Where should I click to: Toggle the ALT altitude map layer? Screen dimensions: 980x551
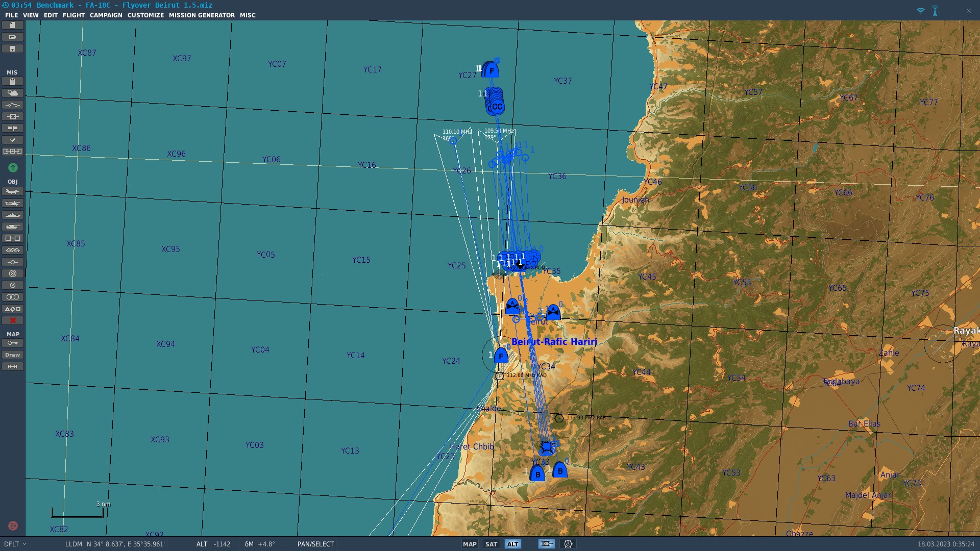point(512,544)
